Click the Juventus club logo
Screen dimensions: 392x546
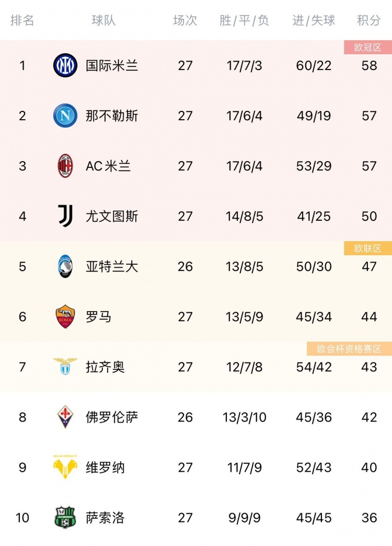pyautogui.click(x=65, y=216)
